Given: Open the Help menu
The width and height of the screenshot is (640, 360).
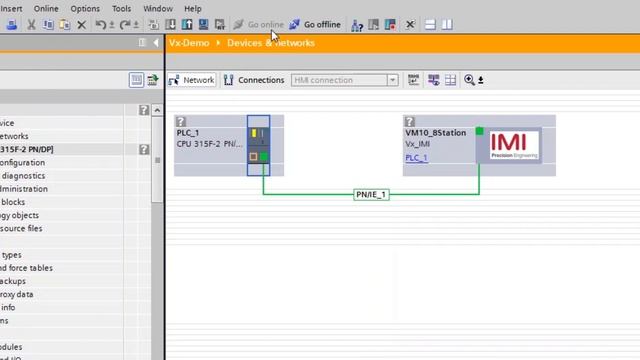Looking at the screenshot, I should 193,8.
